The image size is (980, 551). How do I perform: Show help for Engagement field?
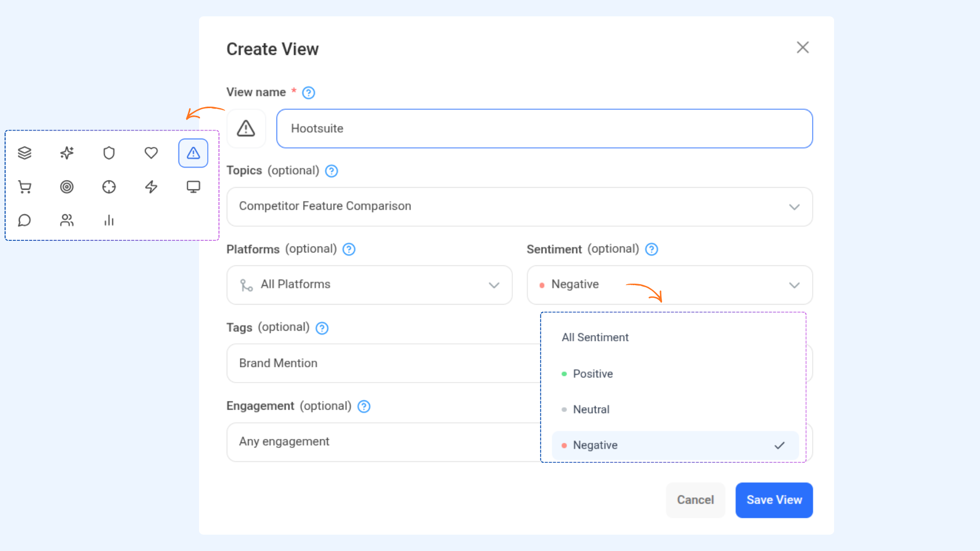(x=364, y=407)
